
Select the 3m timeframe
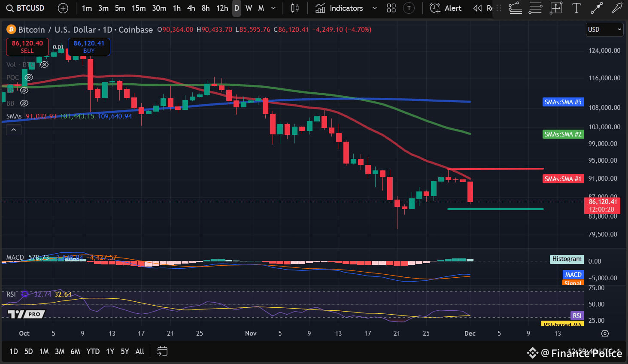[103, 8]
